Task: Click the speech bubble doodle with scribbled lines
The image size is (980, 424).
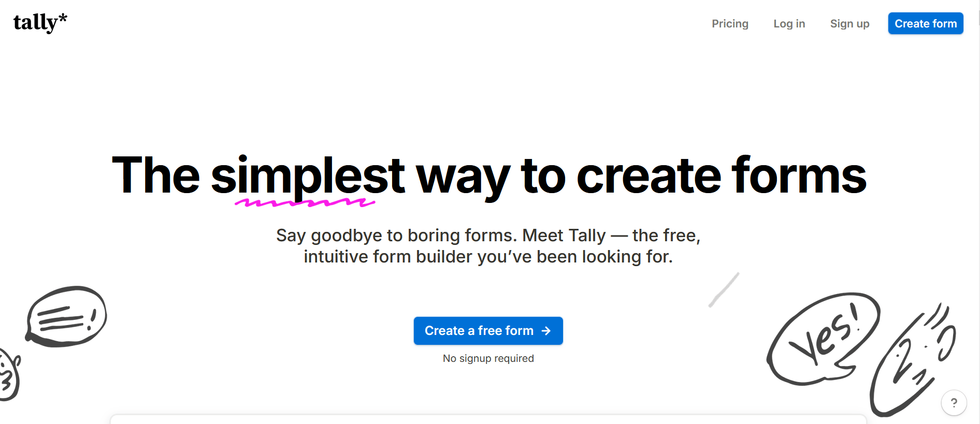Action: 66,316
